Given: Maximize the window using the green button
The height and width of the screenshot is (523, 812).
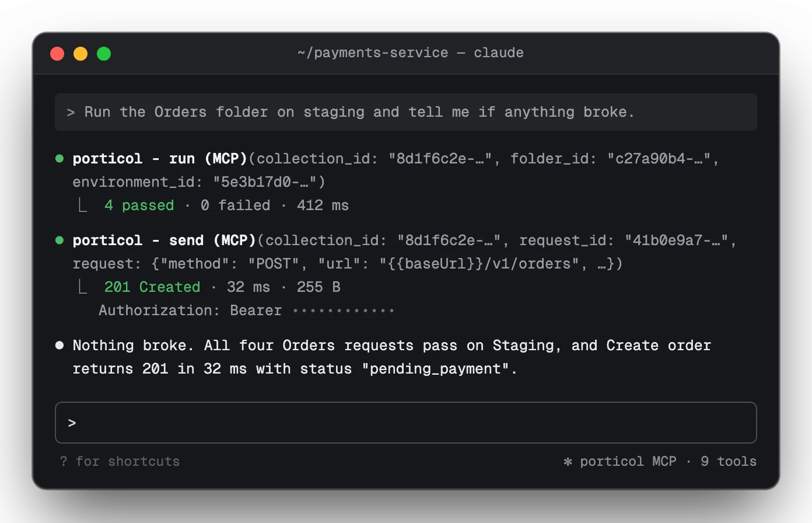Looking at the screenshot, I should pos(104,54).
